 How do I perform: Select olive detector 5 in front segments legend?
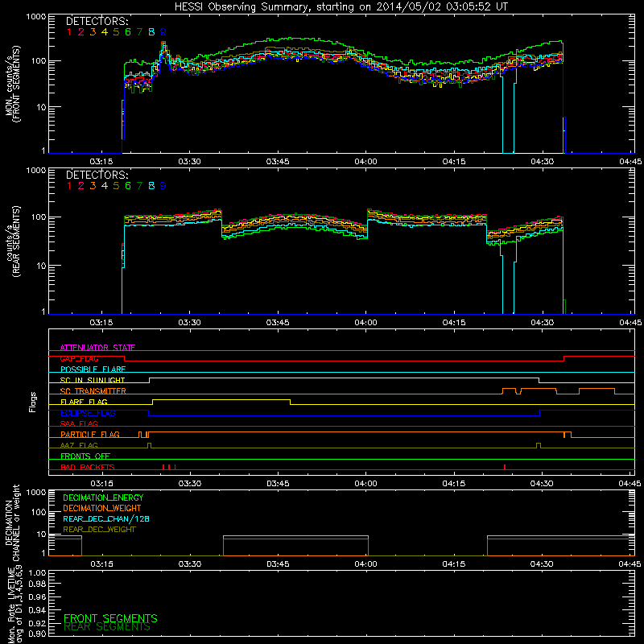116,32
